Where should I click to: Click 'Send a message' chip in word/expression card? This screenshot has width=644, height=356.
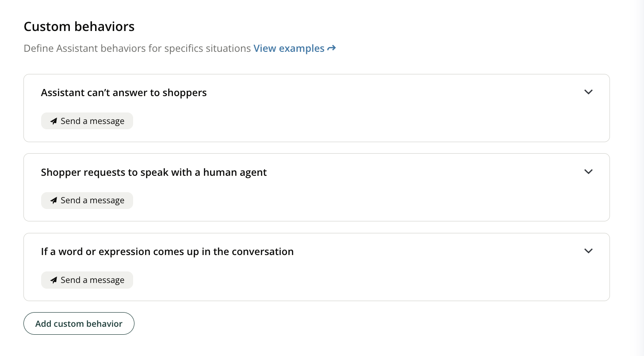92,280
